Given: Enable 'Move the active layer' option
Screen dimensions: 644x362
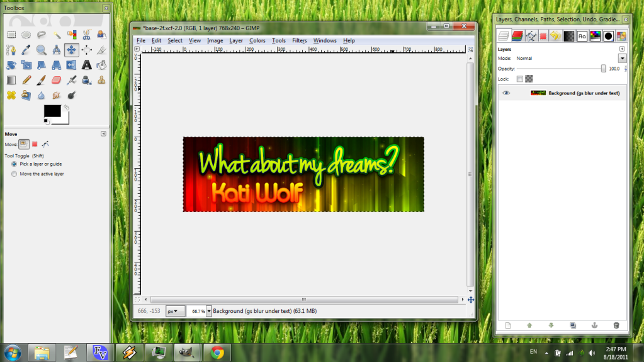Looking at the screenshot, I should (x=14, y=174).
